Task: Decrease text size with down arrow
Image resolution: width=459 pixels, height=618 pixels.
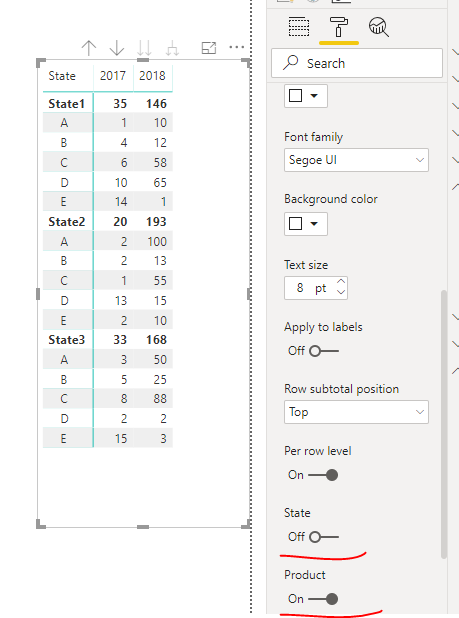Action: tap(341, 292)
